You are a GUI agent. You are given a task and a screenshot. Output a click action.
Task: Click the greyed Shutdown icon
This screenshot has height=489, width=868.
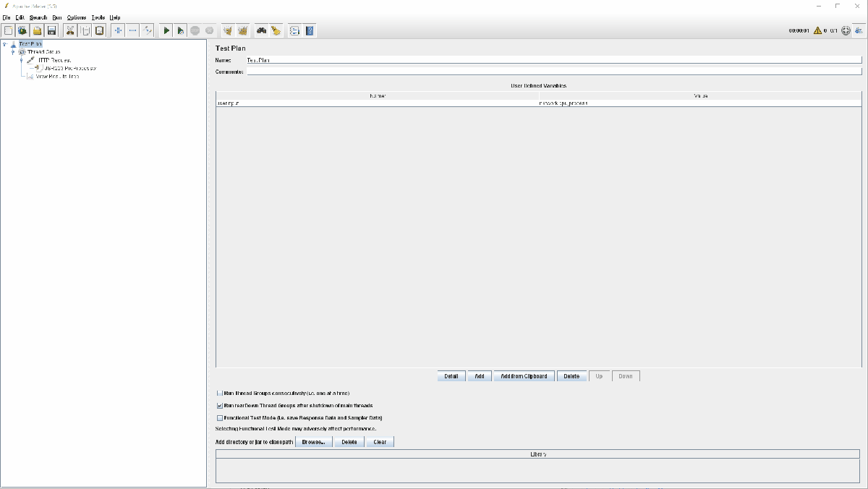point(209,30)
